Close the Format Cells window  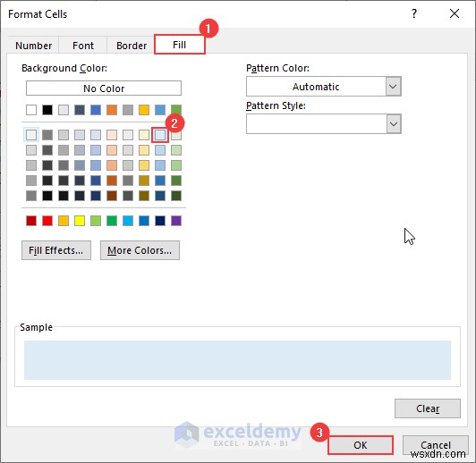coord(455,13)
